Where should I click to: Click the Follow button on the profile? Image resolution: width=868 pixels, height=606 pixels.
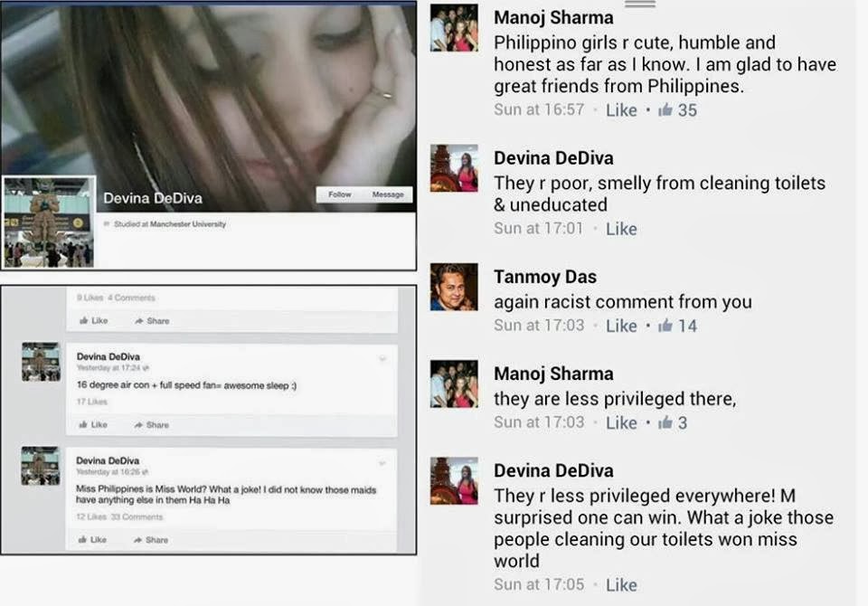click(339, 194)
